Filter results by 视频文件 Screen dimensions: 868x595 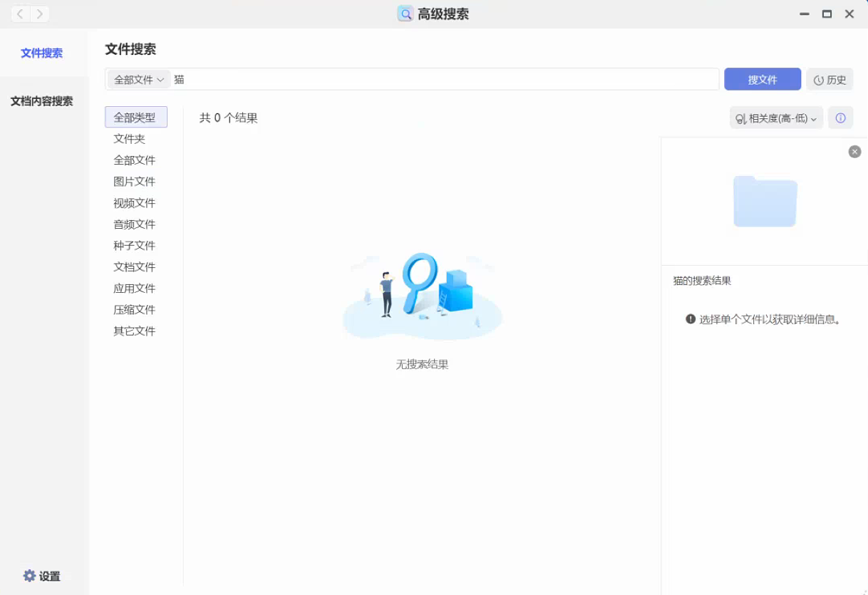134,203
